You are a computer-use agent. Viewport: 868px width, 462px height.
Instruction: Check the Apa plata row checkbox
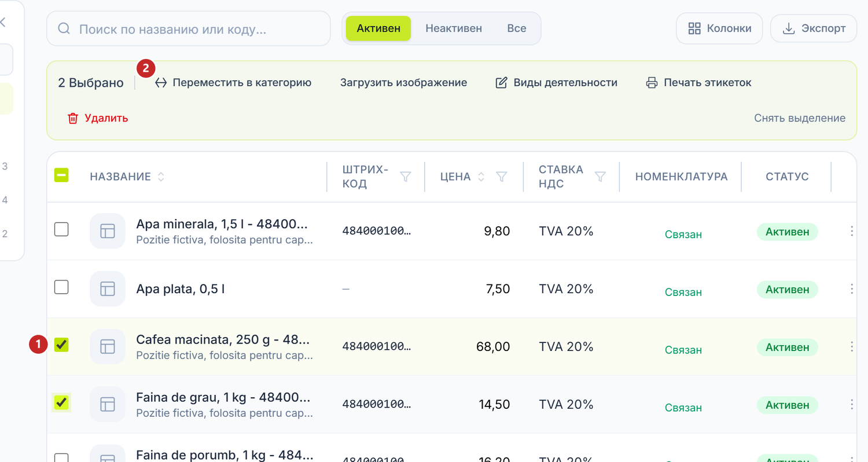(61, 287)
